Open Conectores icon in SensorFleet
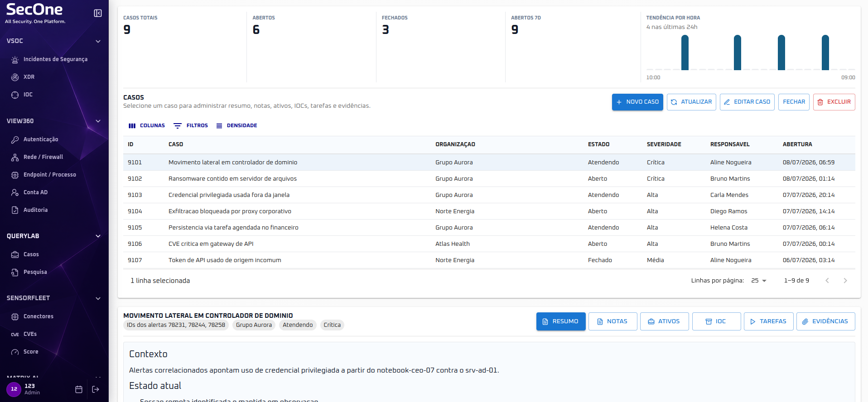The image size is (868, 402). pos(15,316)
